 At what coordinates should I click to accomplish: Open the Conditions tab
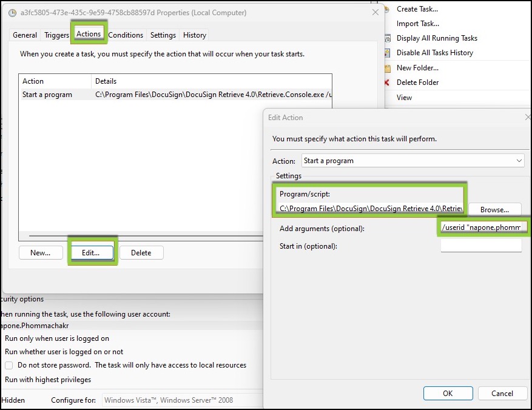point(126,35)
